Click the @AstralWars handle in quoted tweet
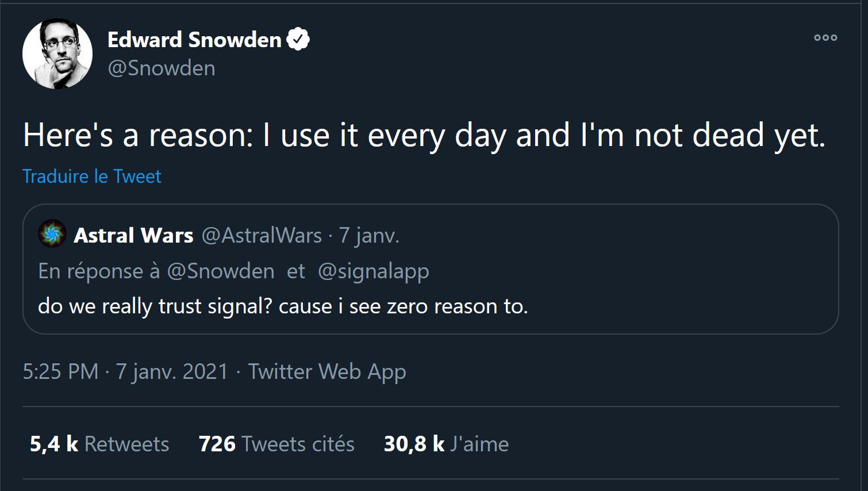 point(262,235)
